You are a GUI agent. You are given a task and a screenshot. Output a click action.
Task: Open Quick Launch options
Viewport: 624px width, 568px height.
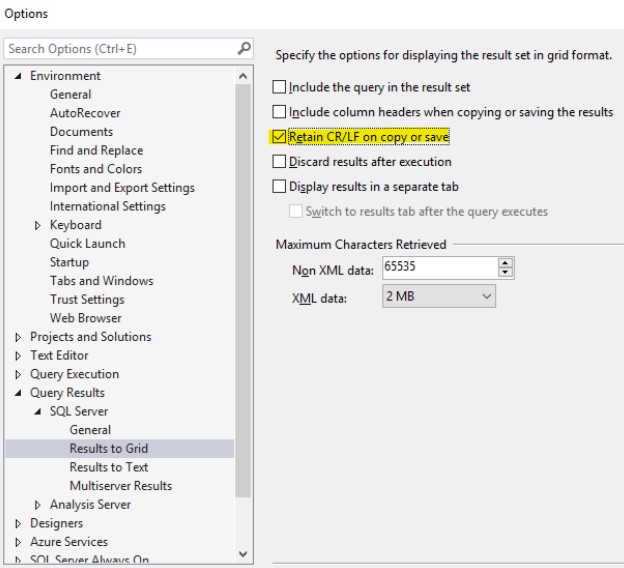tap(88, 244)
